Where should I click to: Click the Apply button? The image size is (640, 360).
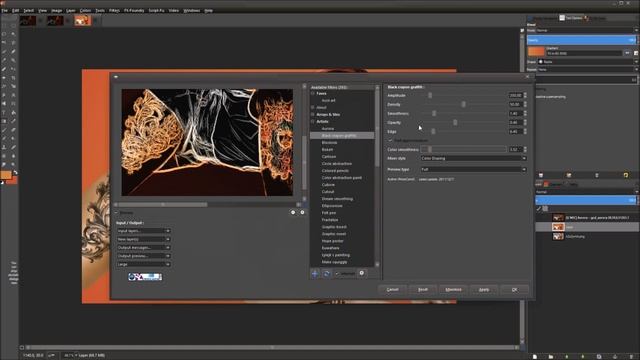tap(484, 289)
